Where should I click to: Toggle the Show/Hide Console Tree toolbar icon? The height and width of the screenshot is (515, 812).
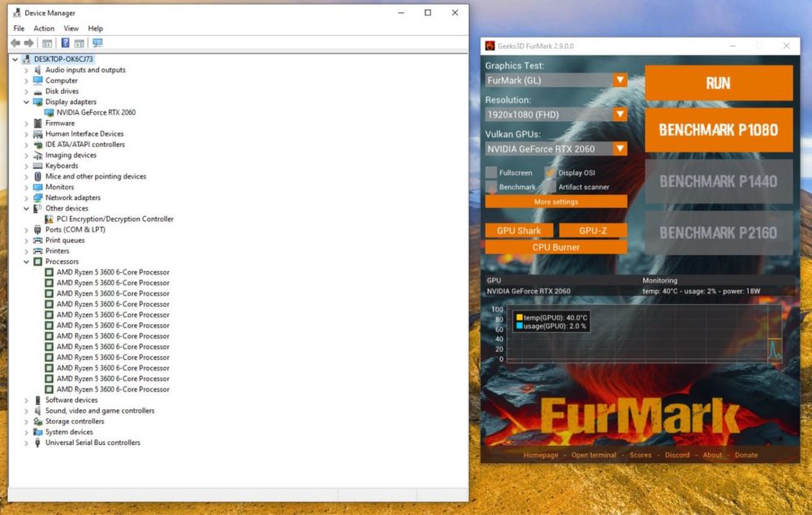pyautogui.click(x=47, y=43)
